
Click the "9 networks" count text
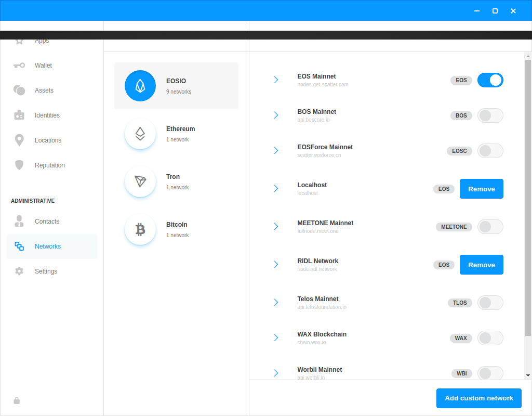pyautogui.click(x=179, y=92)
